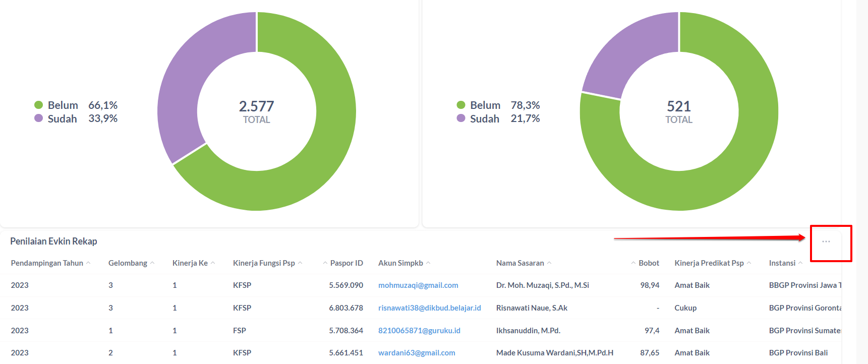Image resolution: width=868 pixels, height=364 pixels.
Task: Click Bobot value 97,4
Action: pyautogui.click(x=652, y=331)
